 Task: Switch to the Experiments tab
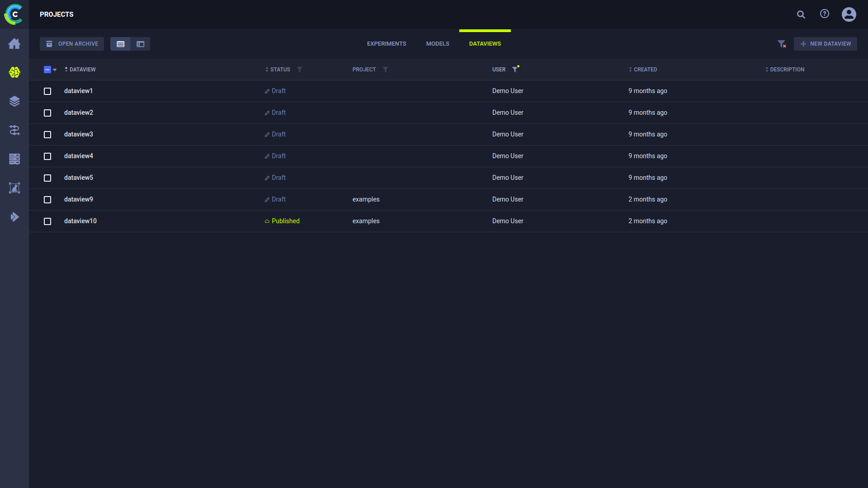386,44
